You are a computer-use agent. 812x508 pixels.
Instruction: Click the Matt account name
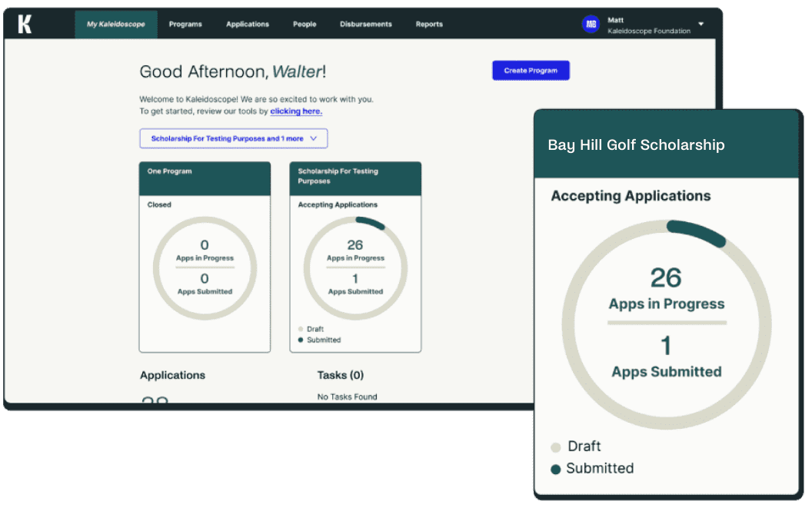click(x=615, y=20)
